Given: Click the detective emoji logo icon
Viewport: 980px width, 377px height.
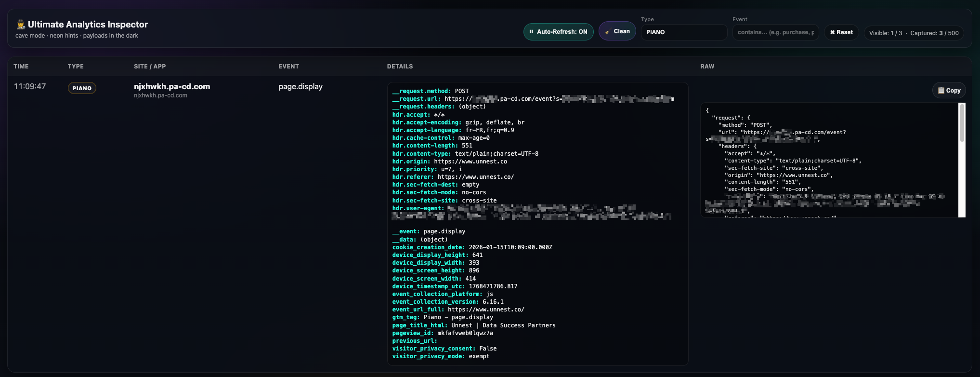Looking at the screenshot, I should click(21, 25).
